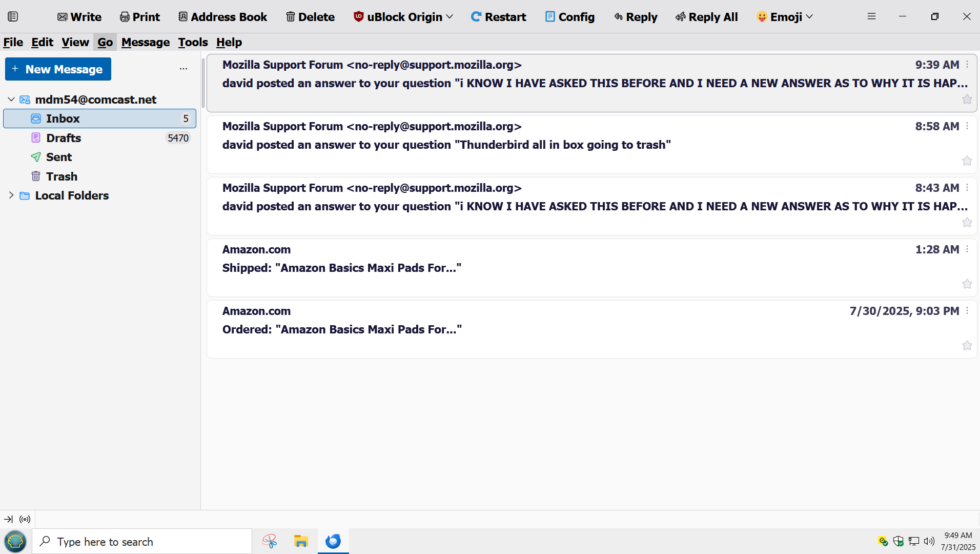This screenshot has width=980, height=554.
Task: Open folder pane options ellipsis menu
Action: [x=183, y=69]
